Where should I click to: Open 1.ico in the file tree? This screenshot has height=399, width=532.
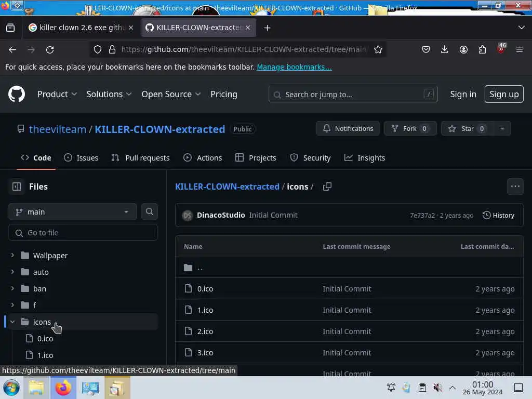pyautogui.click(x=45, y=355)
